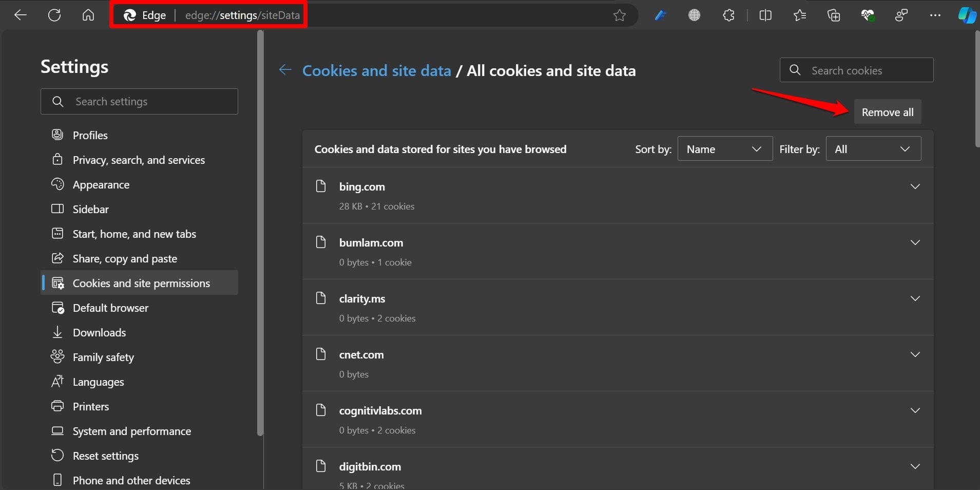The height and width of the screenshot is (490, 980).
Task: Follow Cookies and site data breadcrumb link
Action: pyautogui.click(x=376, y=70)
